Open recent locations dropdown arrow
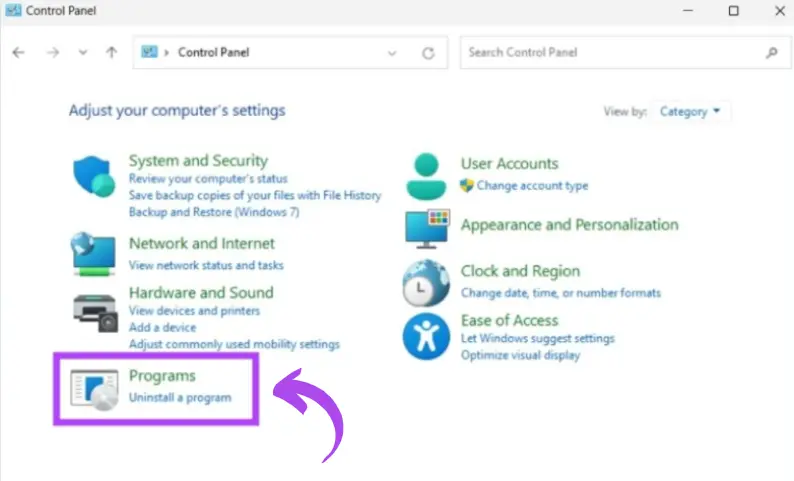Screen dimensions: 794x481 coord(83,52)
